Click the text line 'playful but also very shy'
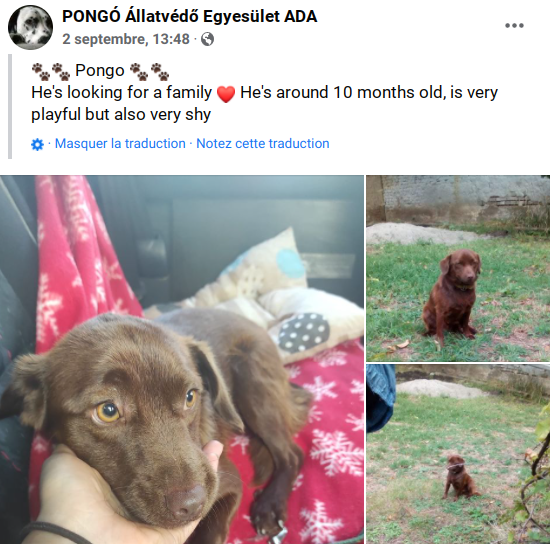 (121, 115)
